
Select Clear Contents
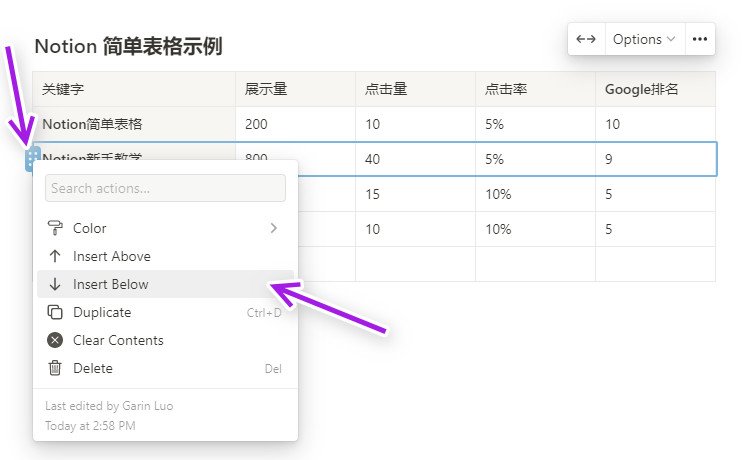[165, 340]
